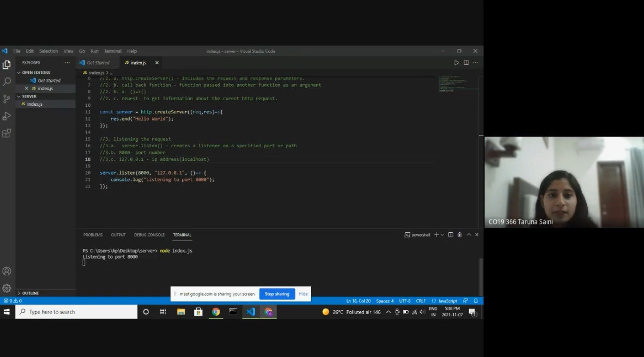
Task: Open the Search view in activity bar
Action: (7, 82)
